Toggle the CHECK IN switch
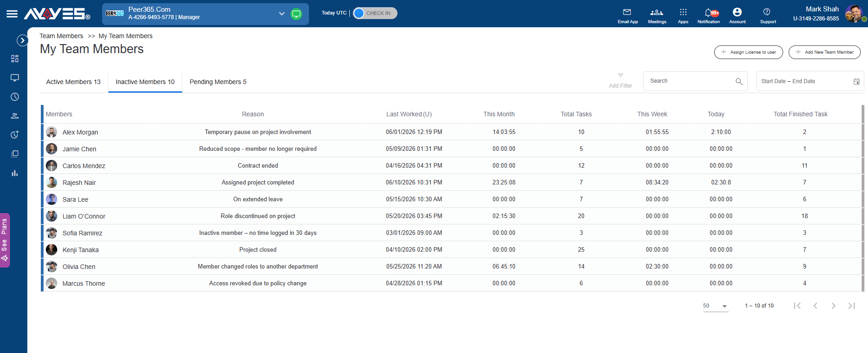This screenshot has width=868, height=353. [x=375, y=13]
